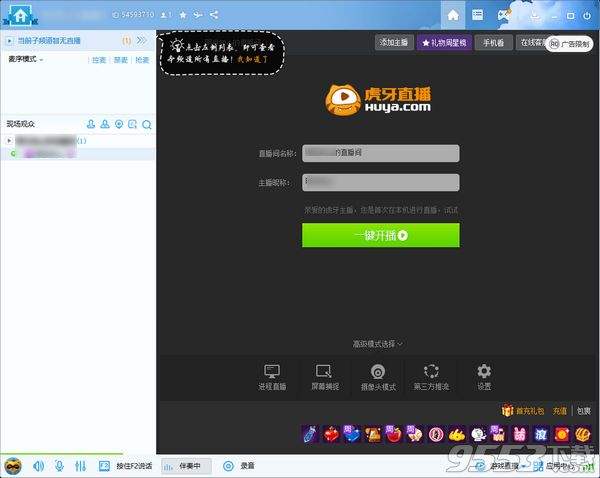Click the Huya logo image

coord(378,100)
